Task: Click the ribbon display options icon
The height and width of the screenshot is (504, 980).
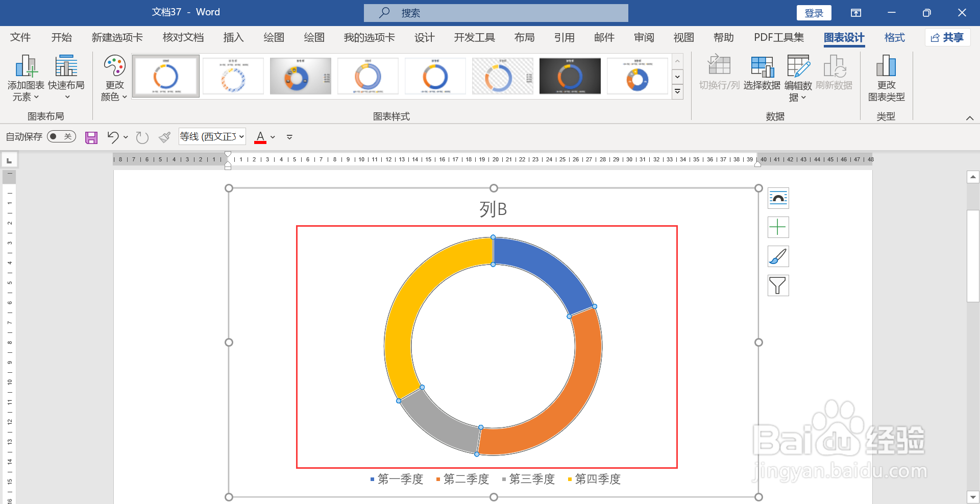Action: click(856, 13)
